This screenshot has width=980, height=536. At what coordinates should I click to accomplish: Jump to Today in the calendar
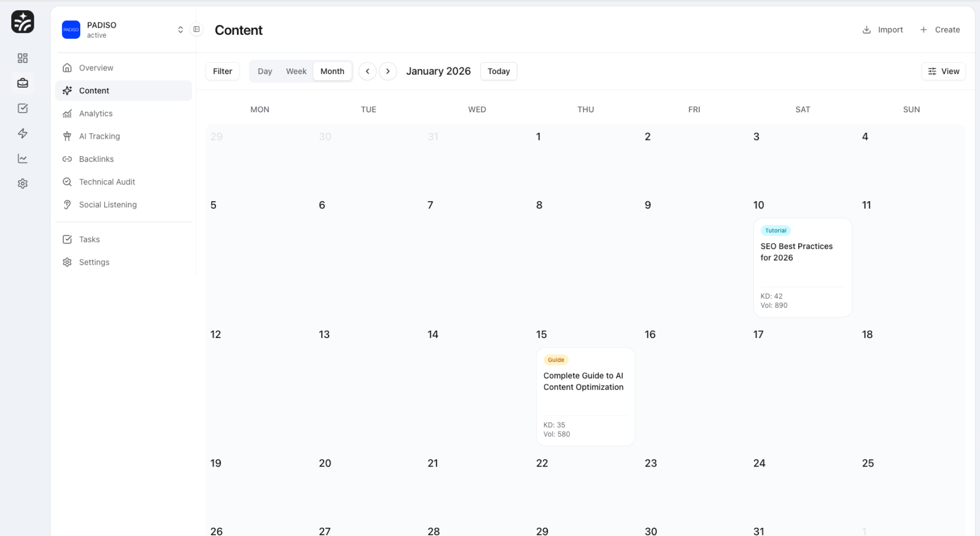pos(498,71)
